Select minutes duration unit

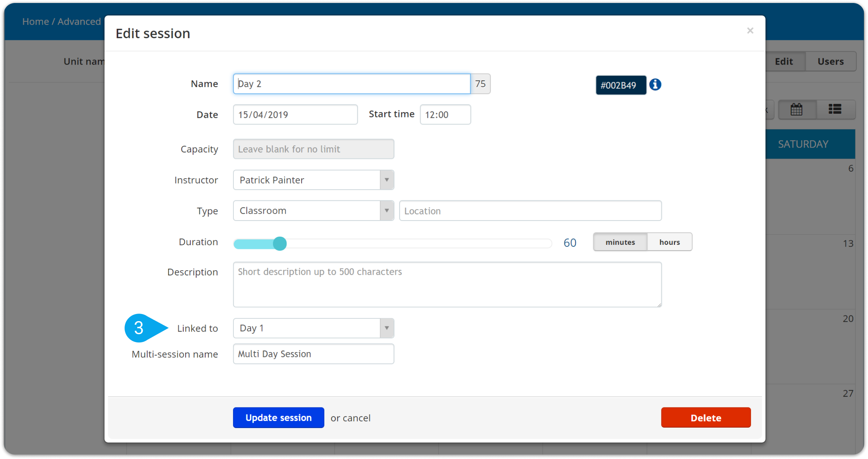pyautogui.click(x=620, y=242)
